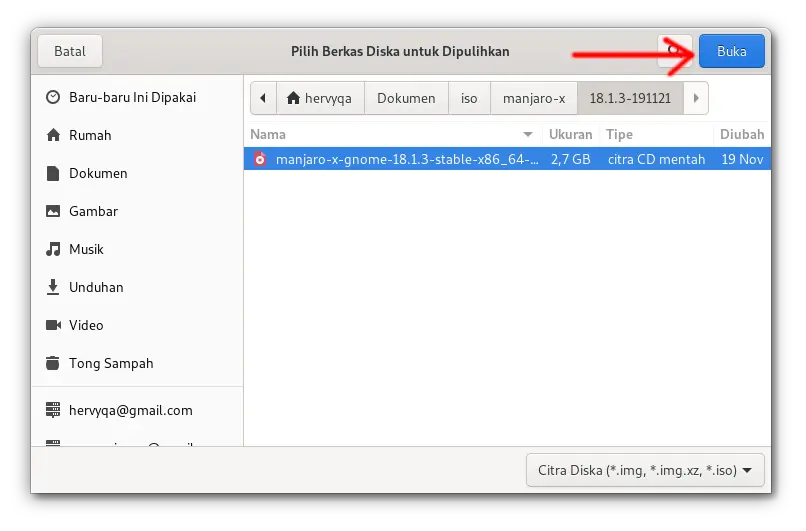Open the Musik folder
This screenshot has width=806, height=531.
tap(137, 249)
